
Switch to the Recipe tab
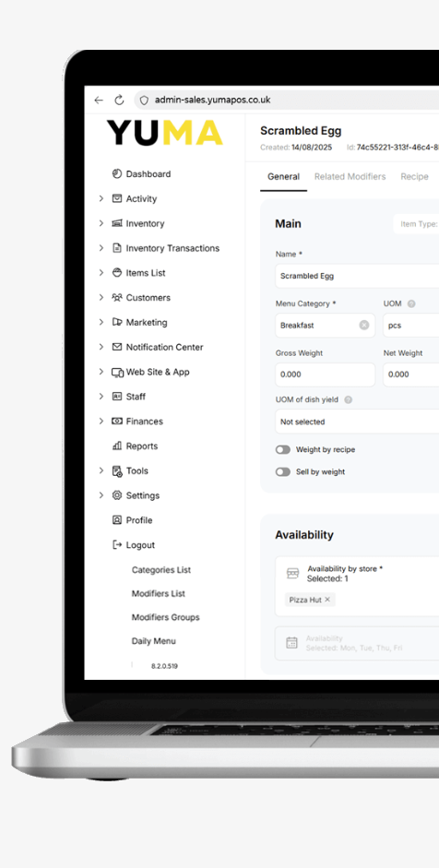(x=415, y=176)
